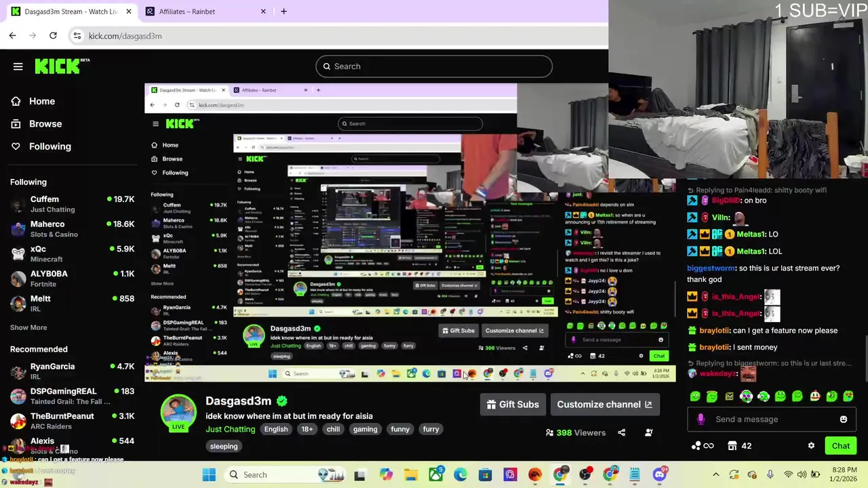Select the furry tag
The image size is (868, 488).
(x=431, y=429)
